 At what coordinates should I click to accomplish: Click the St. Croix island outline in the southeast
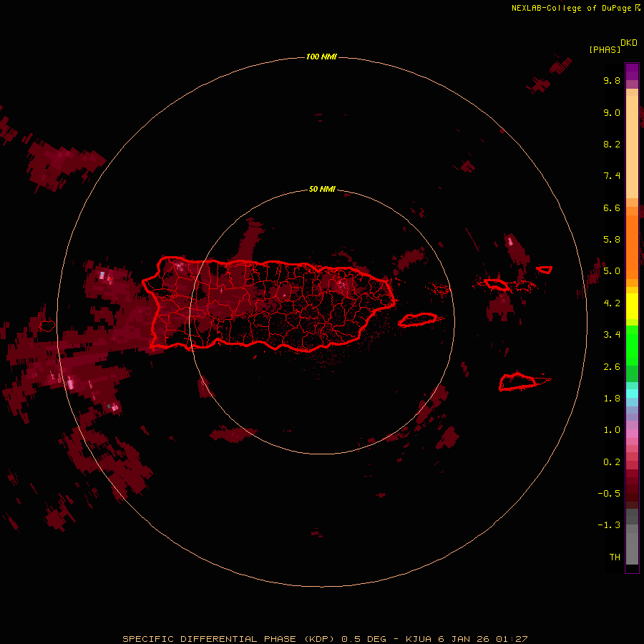[x=518, y=381]
